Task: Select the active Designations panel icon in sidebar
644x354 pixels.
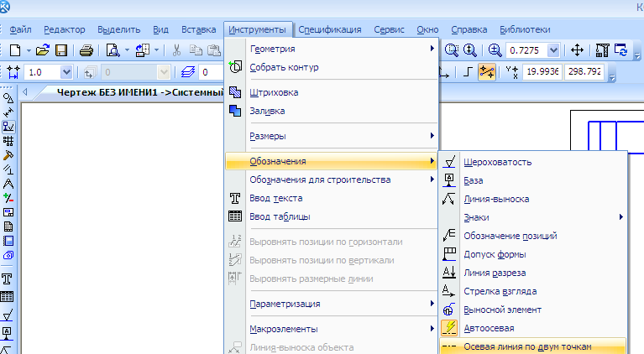Action: [x=8, y=127]
